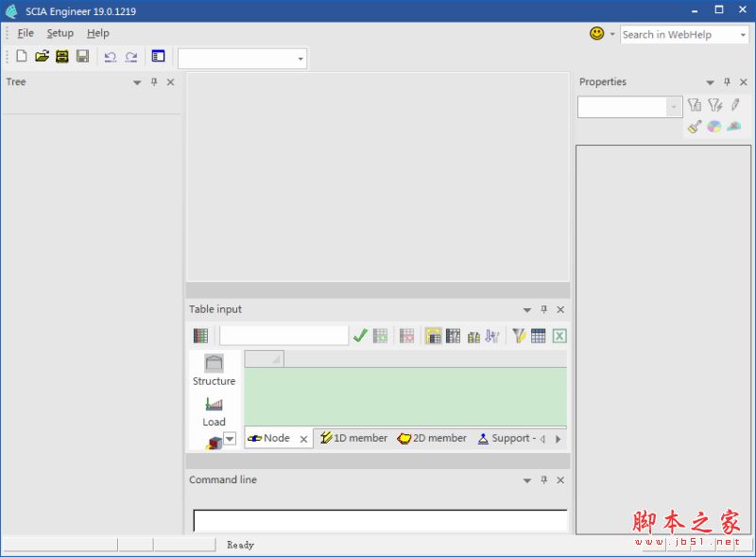The height and width of the screenshot is (557, 756).
Task: Open the category list dropdown below Load
Action: tap(230, 438)
